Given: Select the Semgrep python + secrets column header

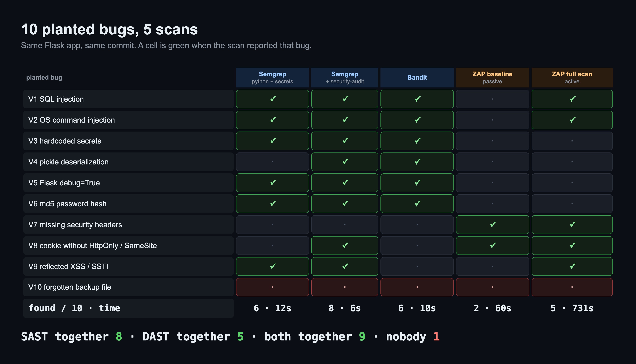Looking at the screenshot, I should [273, 78].
